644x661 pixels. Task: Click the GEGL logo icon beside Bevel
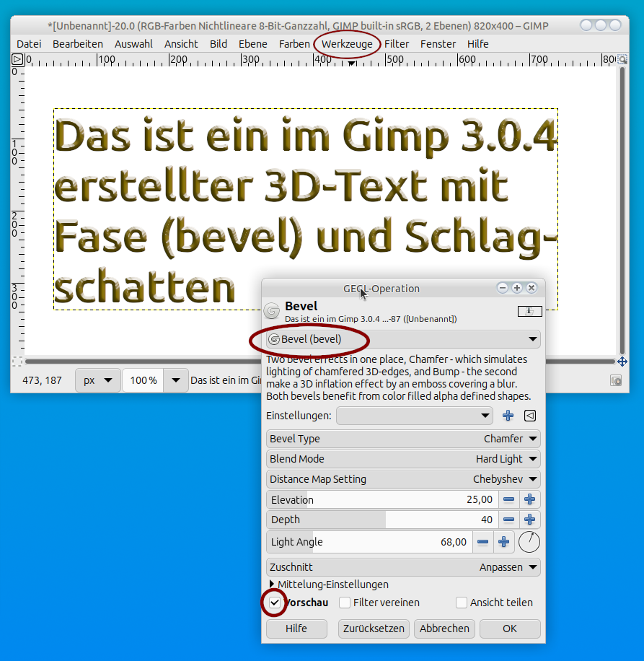coord(272,311)
